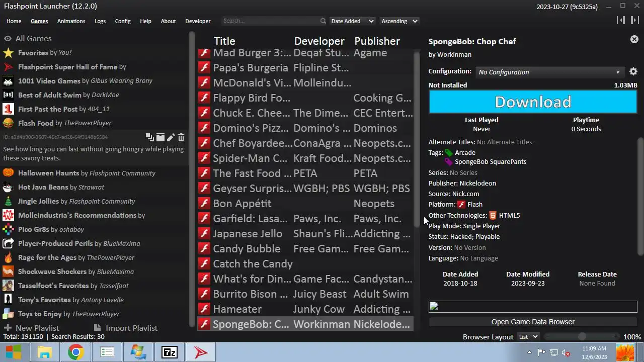The width and height of the screenshot is (644, 362).
Task: Click the game list scrollbar
Action: (x=417, y=141)
